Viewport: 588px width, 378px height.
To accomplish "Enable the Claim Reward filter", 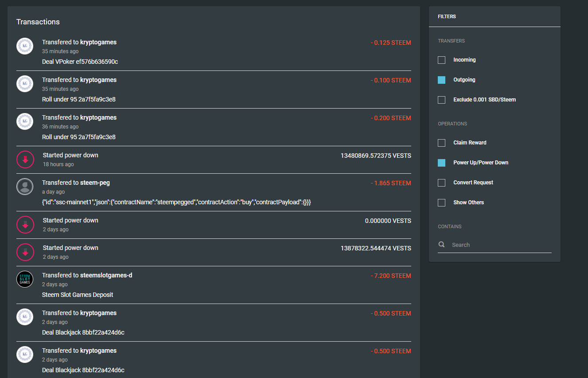I will [441, 143].
